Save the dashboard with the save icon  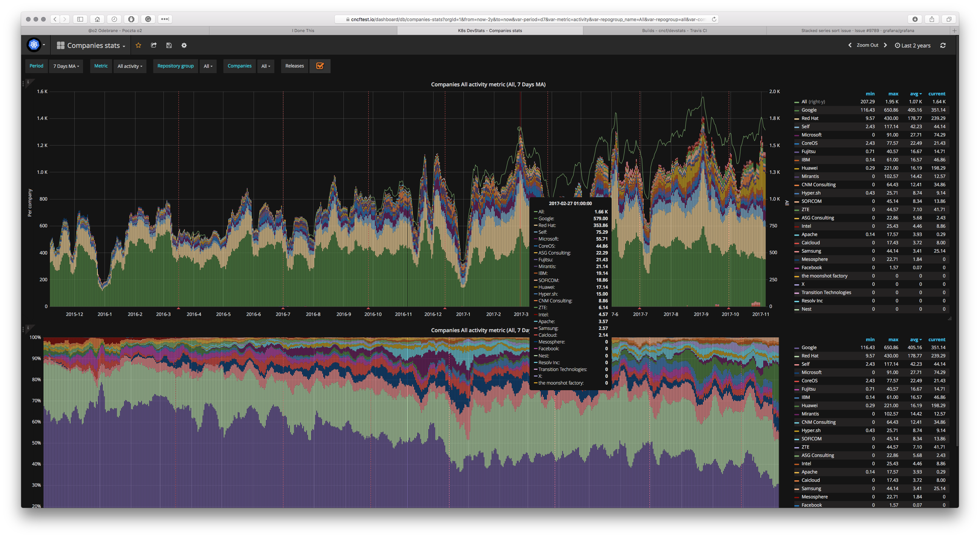(x=169, y=45)
